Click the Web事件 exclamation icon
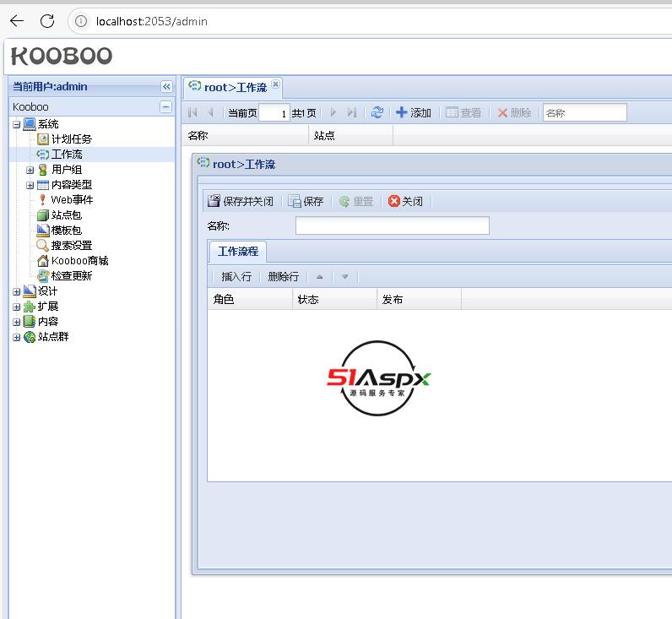 42,200
